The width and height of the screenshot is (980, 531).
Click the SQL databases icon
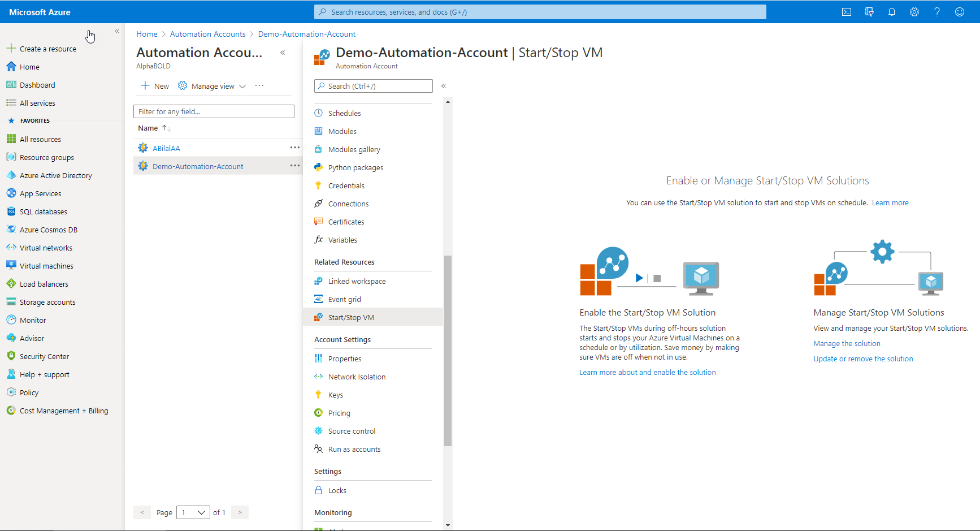11,211
